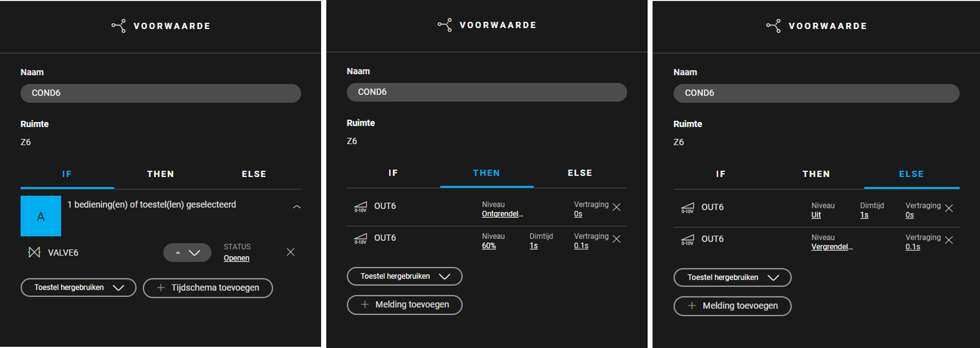Switch to THEN tab in the left panel
The image size is (980, 348).
[x=160, y=174]
